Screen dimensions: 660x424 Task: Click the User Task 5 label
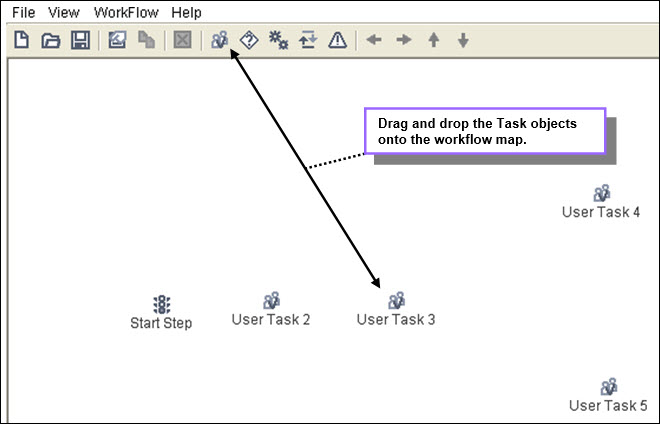608,405
